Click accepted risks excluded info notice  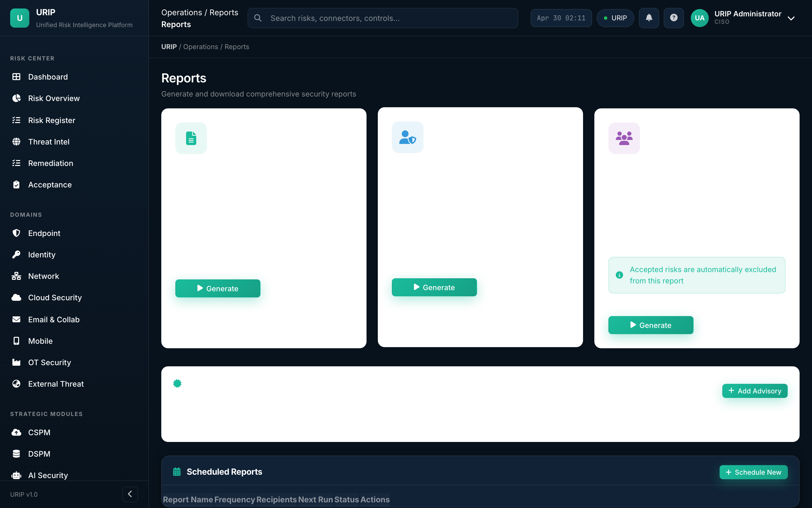[697, 275]
